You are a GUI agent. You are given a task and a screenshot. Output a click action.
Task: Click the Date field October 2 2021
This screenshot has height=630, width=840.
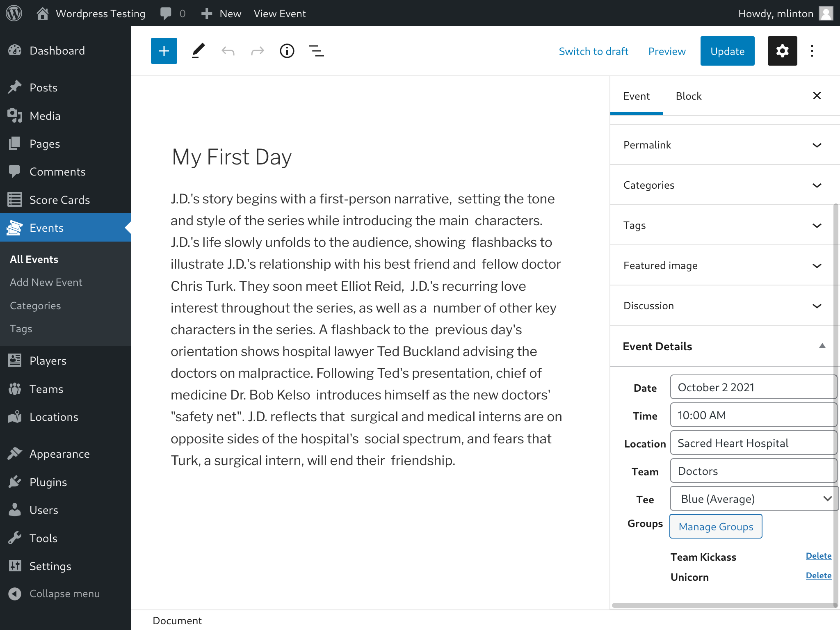pyautogui.click(x=753, y=387)
